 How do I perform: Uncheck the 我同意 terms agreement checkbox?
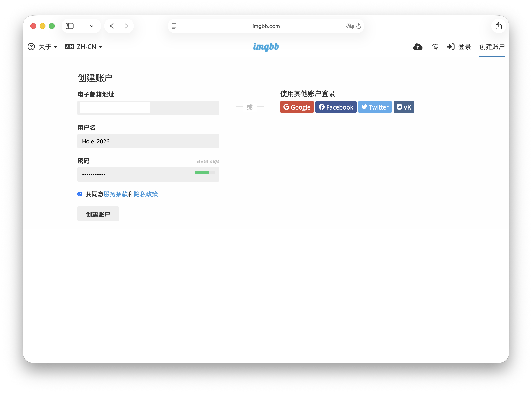80,194
